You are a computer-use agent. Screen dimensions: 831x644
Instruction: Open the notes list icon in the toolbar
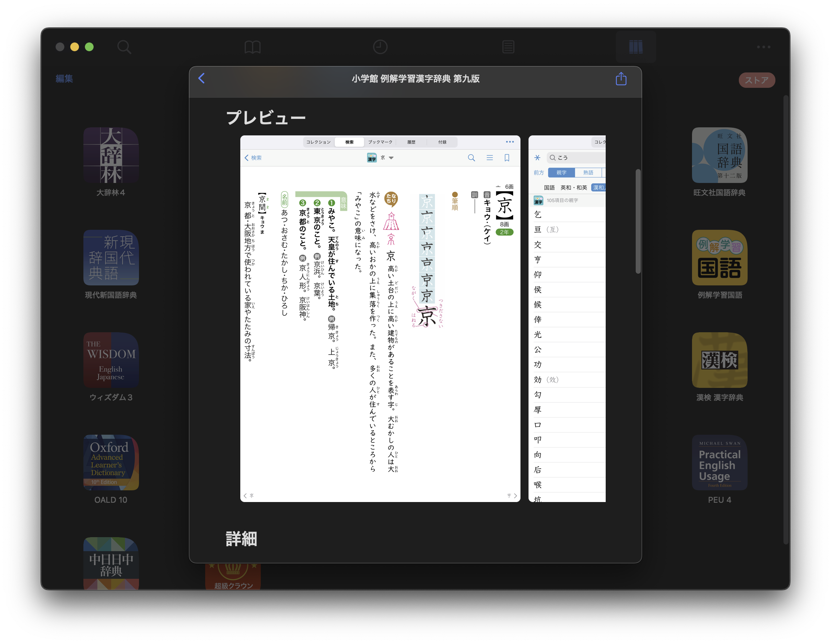coord(508,47)
